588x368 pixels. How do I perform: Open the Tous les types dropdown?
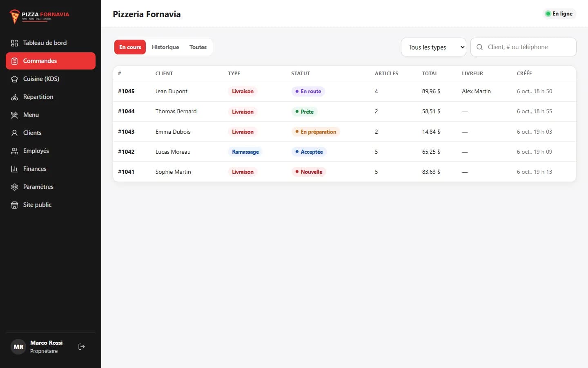(434, 47)
